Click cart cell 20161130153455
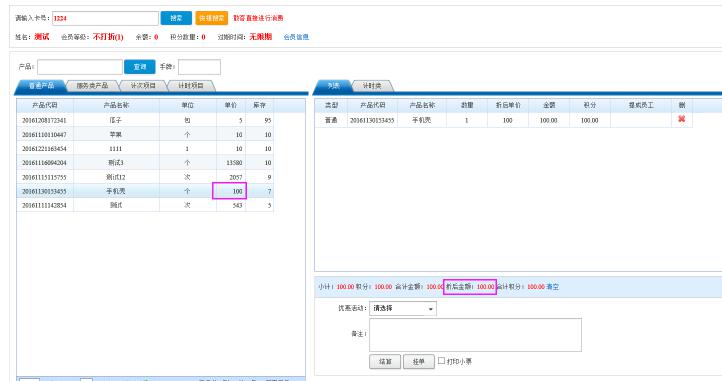 (372, 120)
